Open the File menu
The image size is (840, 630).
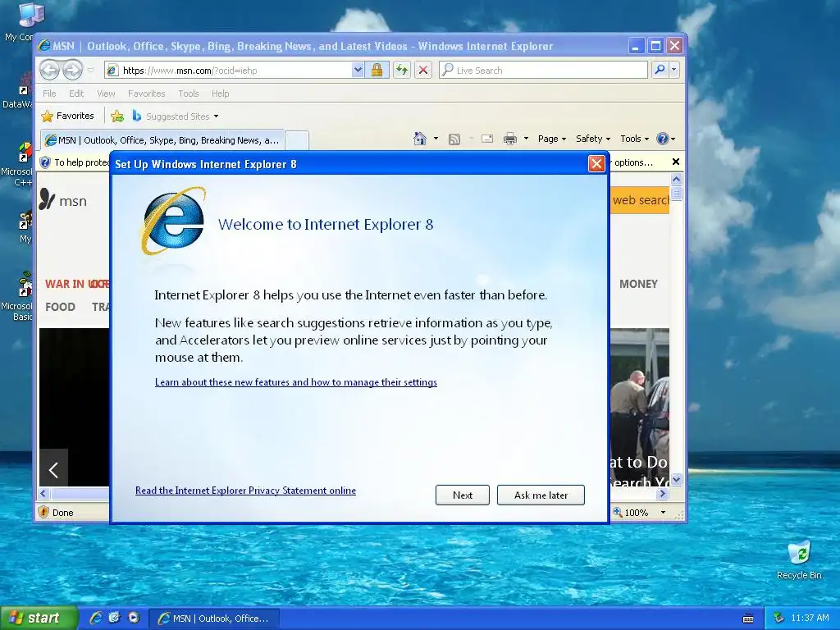49,94
